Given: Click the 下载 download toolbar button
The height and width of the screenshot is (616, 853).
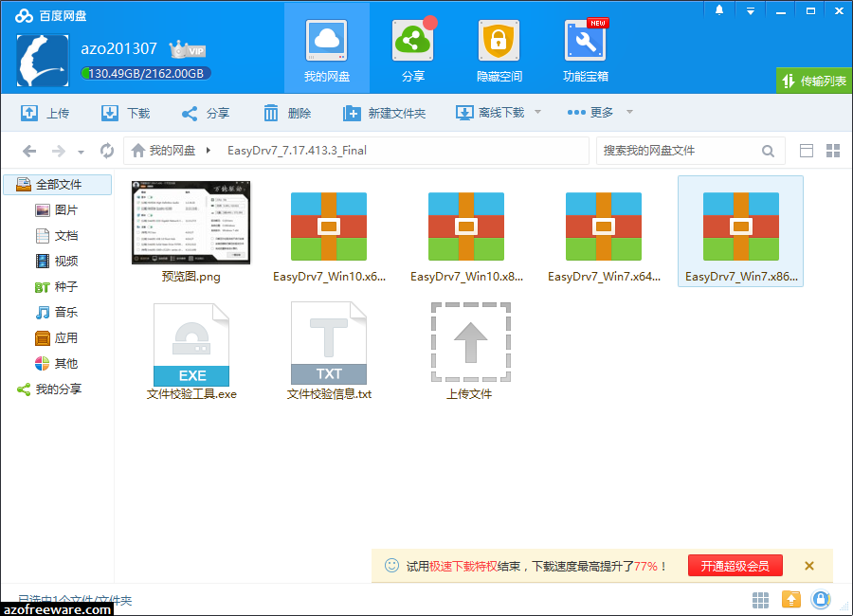Looking at the screenshot, I should click(126, 113).
